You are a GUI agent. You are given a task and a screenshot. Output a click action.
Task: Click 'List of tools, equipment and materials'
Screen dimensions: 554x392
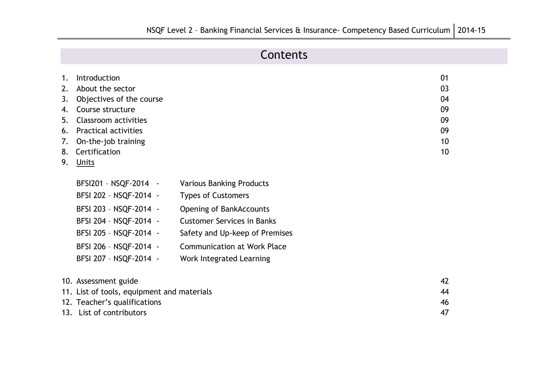tap(144, 292)
